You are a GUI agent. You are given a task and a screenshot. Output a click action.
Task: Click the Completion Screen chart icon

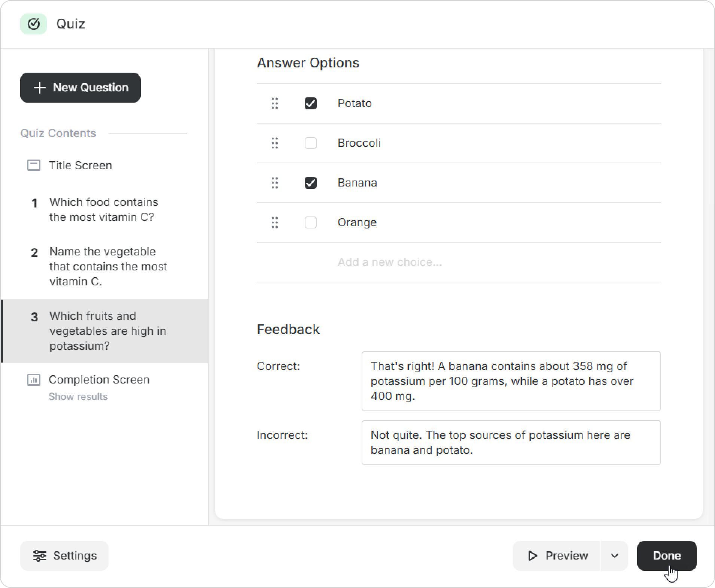pyautogui.click(x=34, y=380)
